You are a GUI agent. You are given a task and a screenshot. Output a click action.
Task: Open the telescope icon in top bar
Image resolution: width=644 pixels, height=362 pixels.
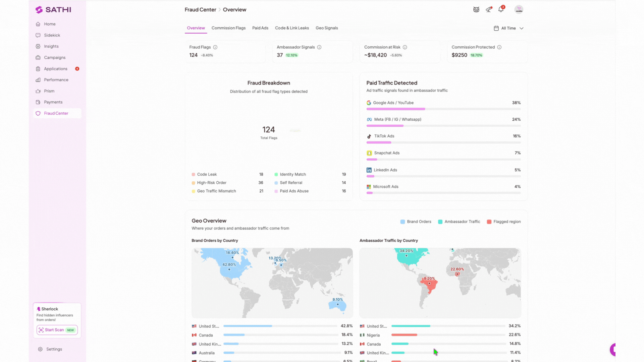tap(489, 9)
